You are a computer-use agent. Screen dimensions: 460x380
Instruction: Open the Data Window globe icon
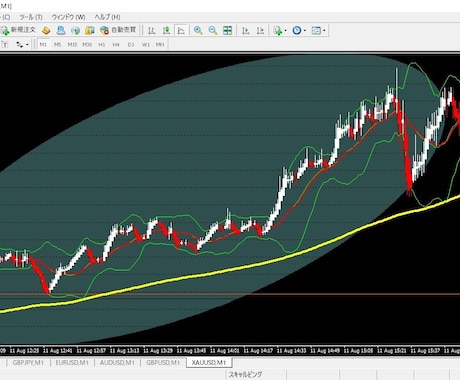pos(75,31)
